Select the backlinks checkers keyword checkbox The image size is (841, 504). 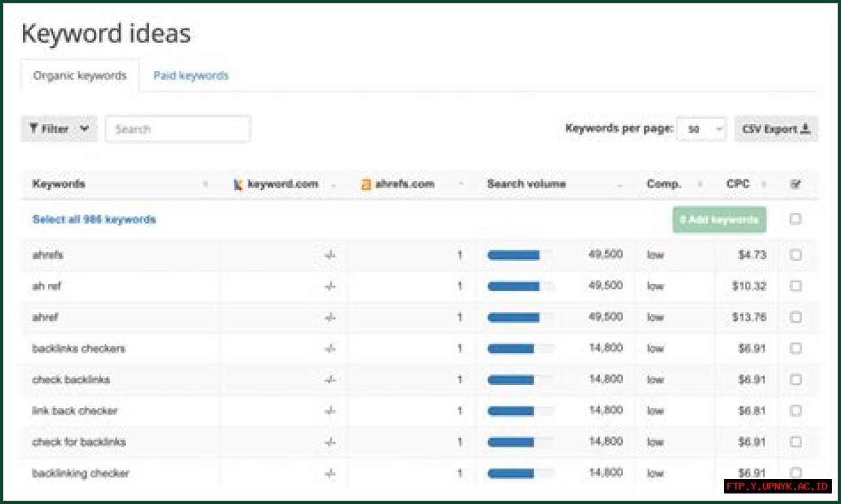click(796, 348)
